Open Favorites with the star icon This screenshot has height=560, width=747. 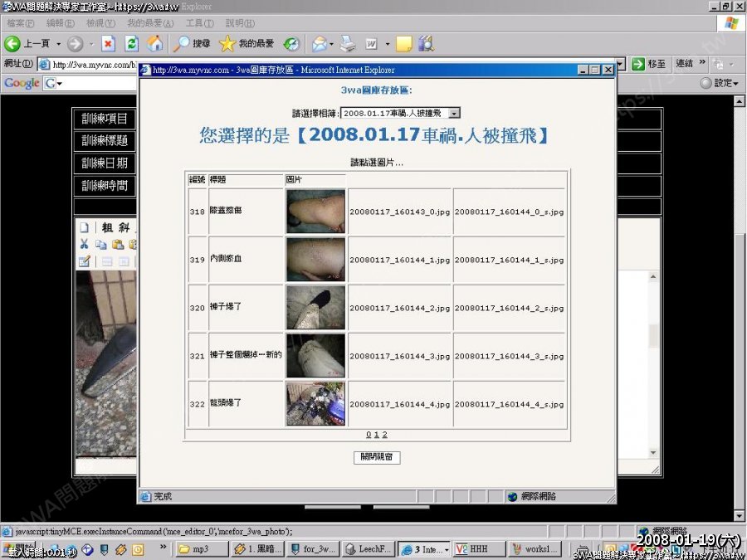click(227, 43)
